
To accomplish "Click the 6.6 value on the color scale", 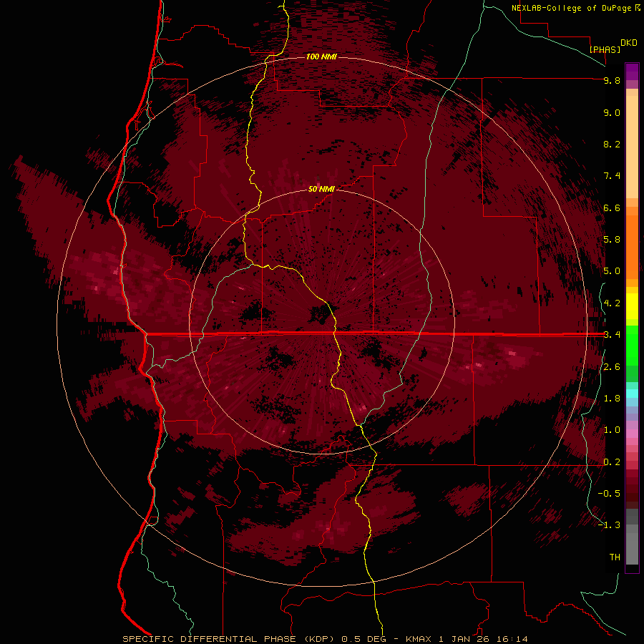I will pyautogui.click(x=612, y=208).
